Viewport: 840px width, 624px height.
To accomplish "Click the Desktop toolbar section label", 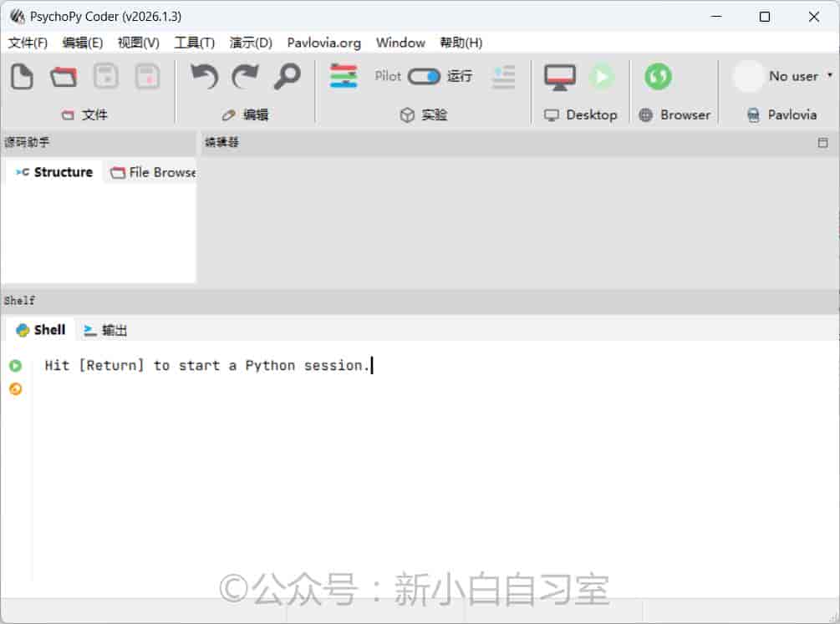I will tap(580, 114).
